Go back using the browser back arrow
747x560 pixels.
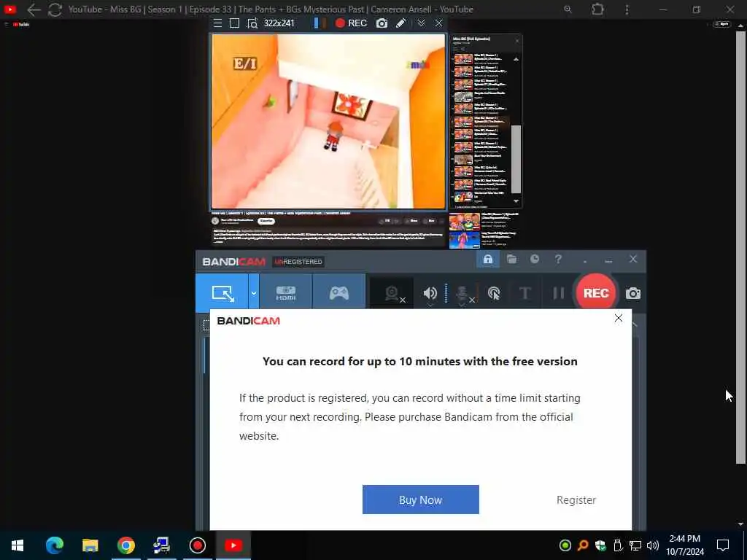coord(34,9)
